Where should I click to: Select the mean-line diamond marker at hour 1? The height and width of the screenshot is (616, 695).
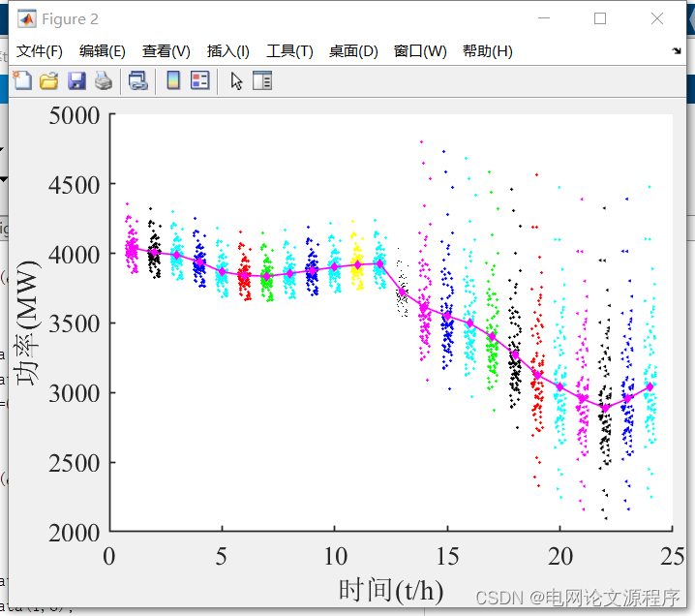click(x=132, y=248)
